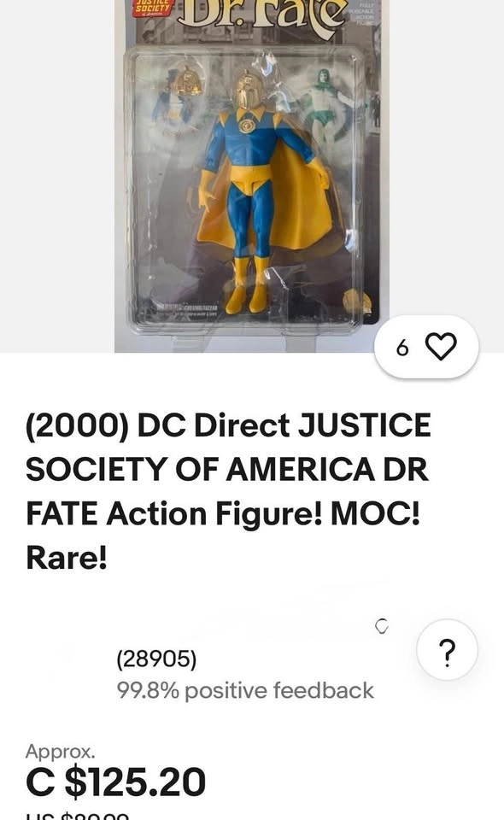Tap the watcher count number 6

(402, 348)
